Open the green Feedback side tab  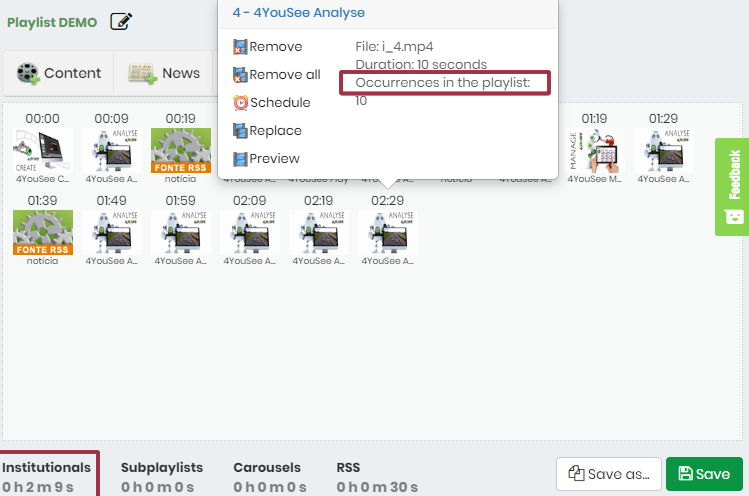pyautogui.click(x=732, y=187)
